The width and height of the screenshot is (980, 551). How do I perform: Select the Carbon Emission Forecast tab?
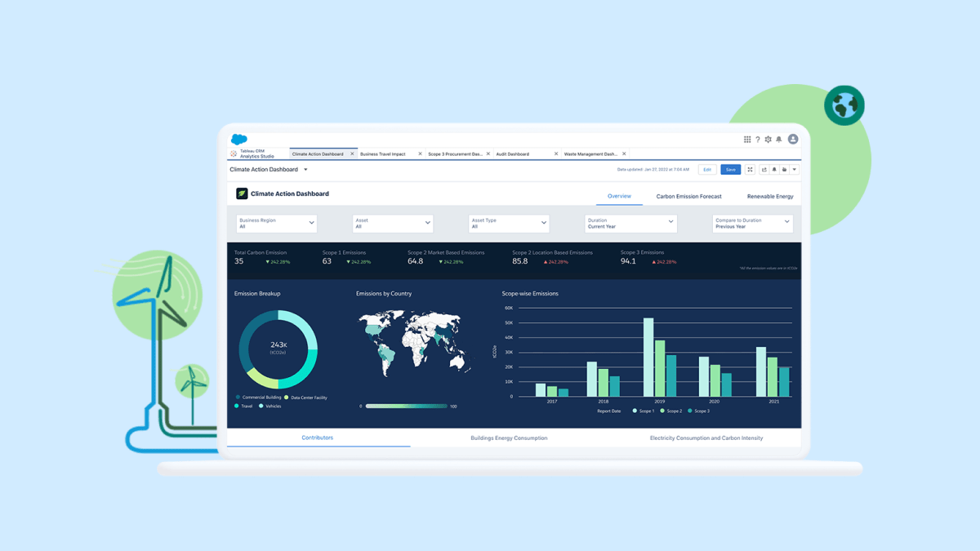pos(688,196)
